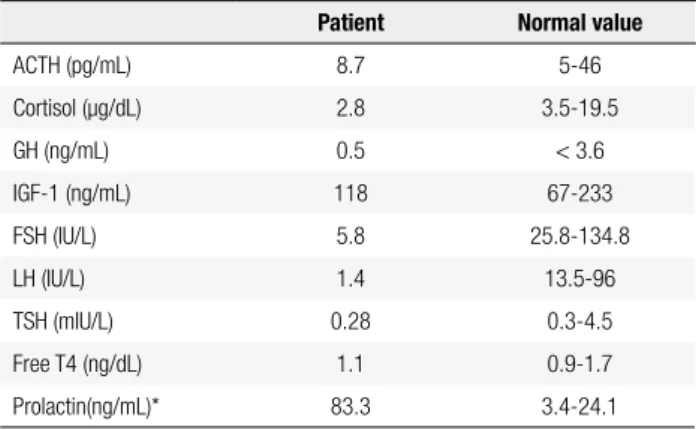Select the IGF-1 (ng/mL) row label
Screen dimensions: 696x430
(71, 194)
